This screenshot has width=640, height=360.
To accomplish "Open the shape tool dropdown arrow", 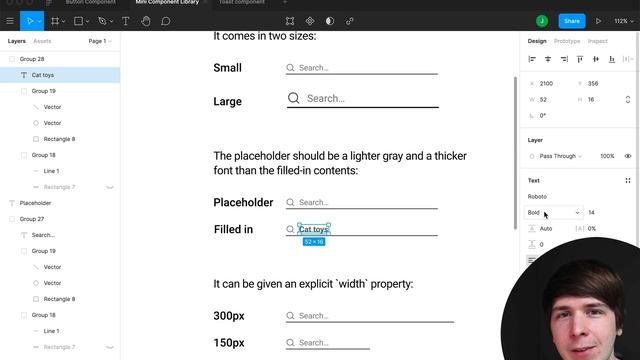I will [x=87, y=21].
